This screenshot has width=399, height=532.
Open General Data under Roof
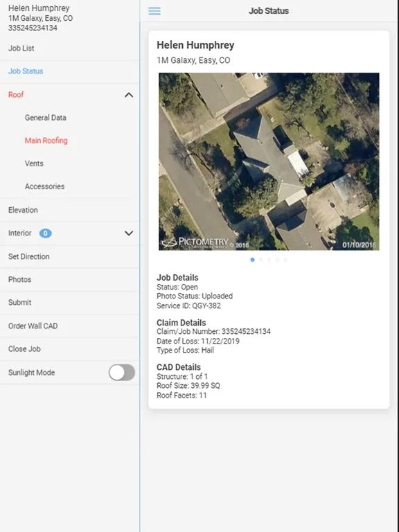[x=46, y=118]
